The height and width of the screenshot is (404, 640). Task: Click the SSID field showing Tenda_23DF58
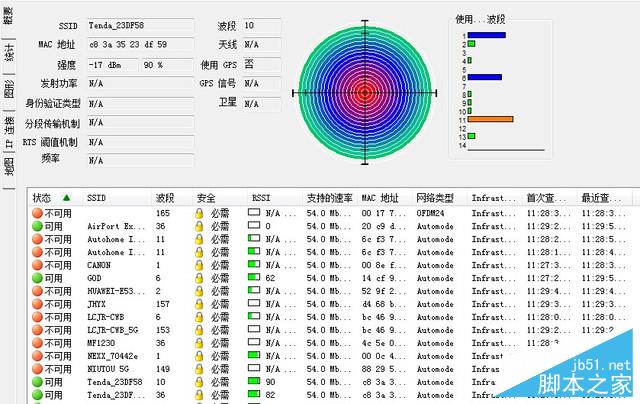(x=141, y=25)
